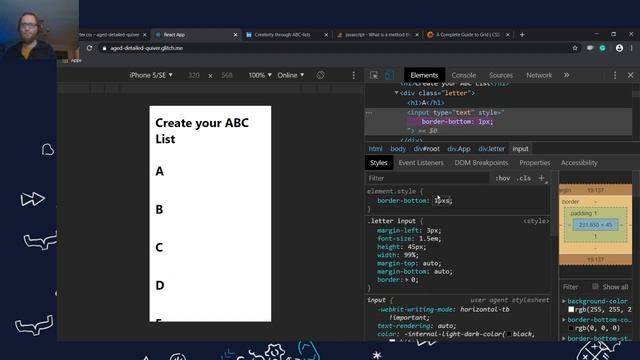Rotate the device viewport
The image size is (640, 360).
pos(320,75)
